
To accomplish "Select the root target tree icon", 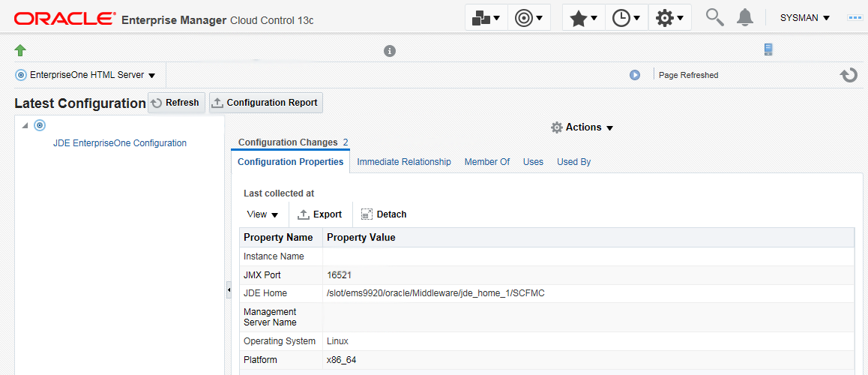I will tap(39, 126).
